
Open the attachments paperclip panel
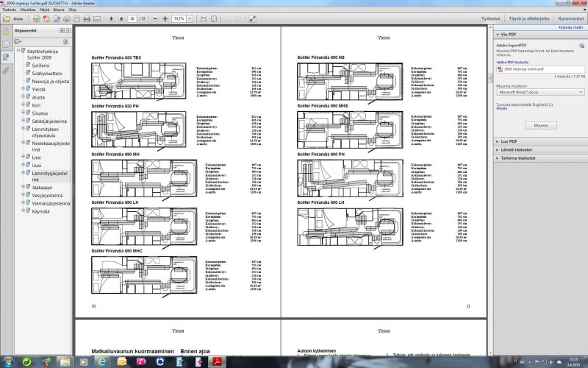(6, 70)
